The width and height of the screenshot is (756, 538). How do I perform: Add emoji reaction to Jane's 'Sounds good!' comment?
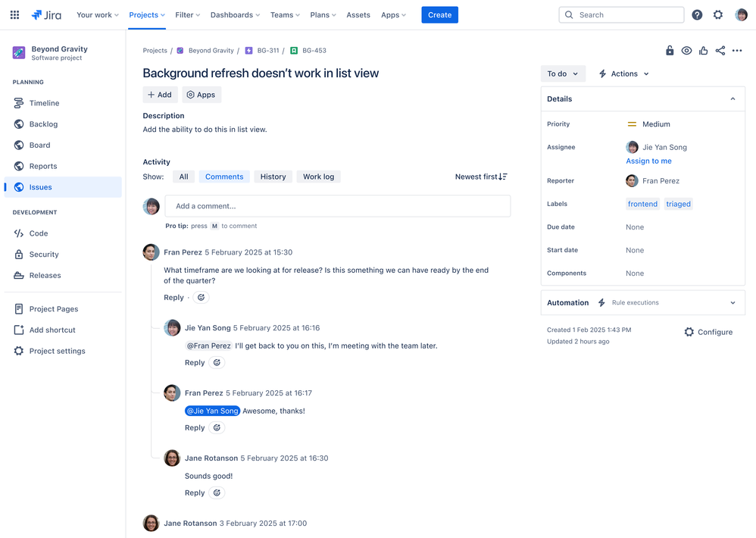(x=217, y=493)
